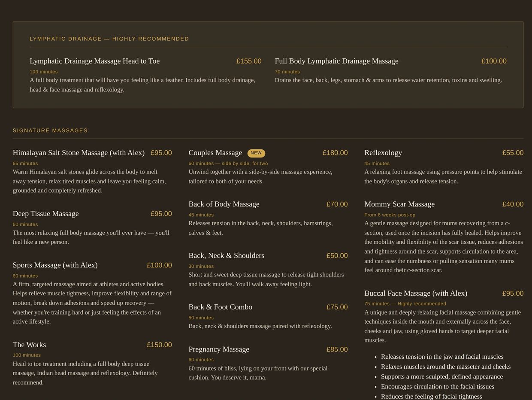This screenshot has width=532, height=400.
Task: Click '60 minutes — side by side, for two'
Action: click(228, 164)
